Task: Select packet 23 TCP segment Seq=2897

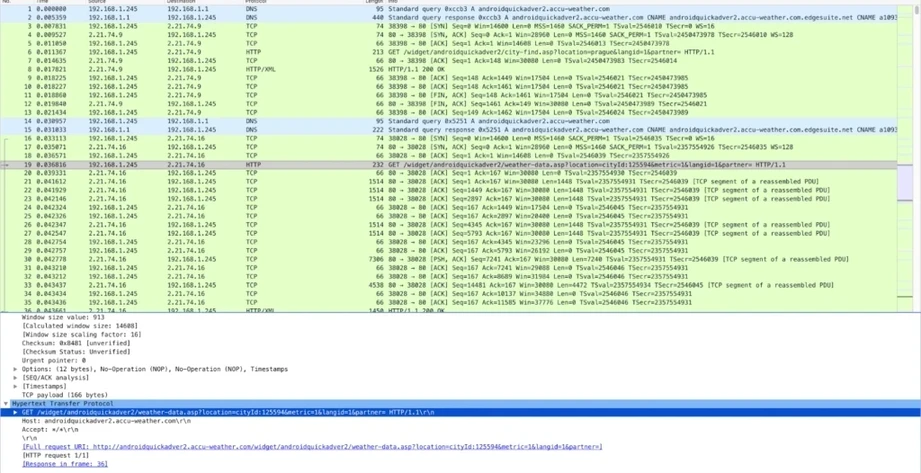Action: [x=449, y=199]
